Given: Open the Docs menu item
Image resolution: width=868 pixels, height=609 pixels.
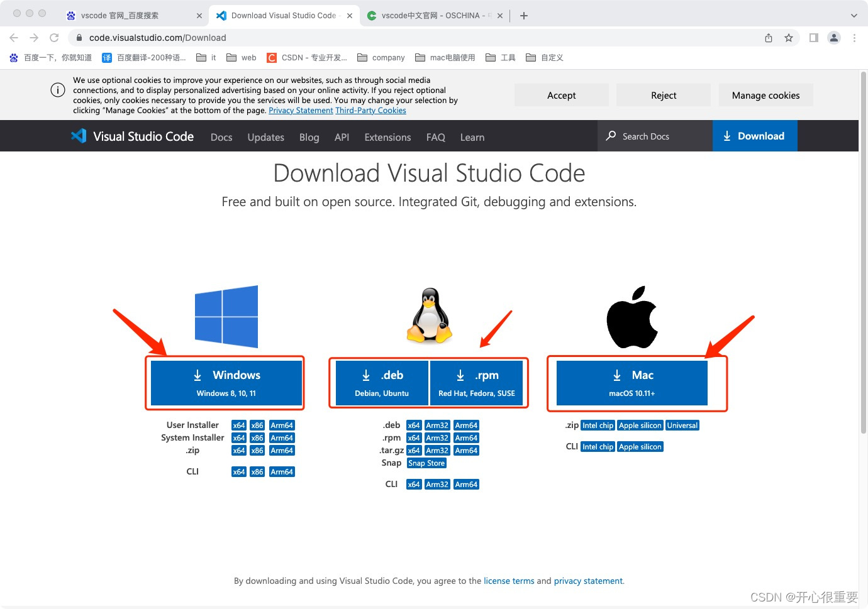Looking at the screenshot, I should click(221, 137).
